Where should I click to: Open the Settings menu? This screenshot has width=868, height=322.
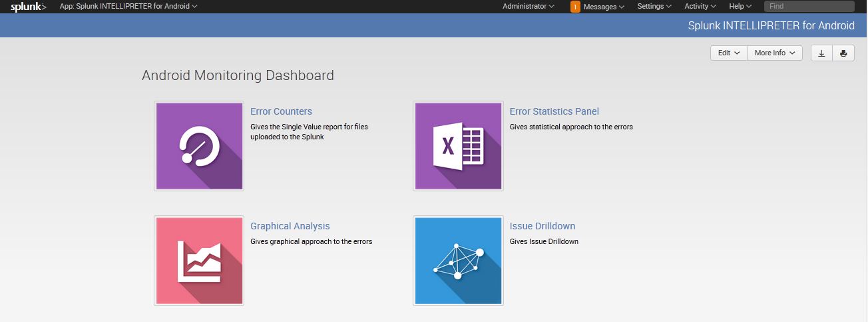(x=654, y=6)
